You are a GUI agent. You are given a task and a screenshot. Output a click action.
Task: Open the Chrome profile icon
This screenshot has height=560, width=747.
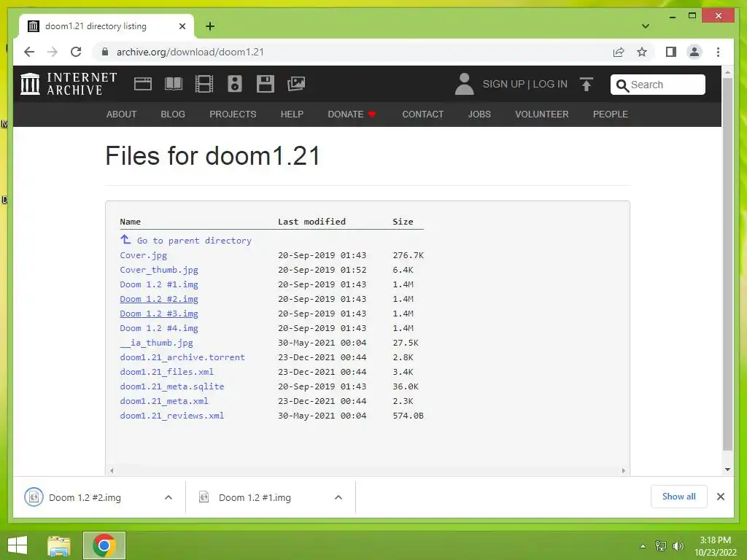694,52
